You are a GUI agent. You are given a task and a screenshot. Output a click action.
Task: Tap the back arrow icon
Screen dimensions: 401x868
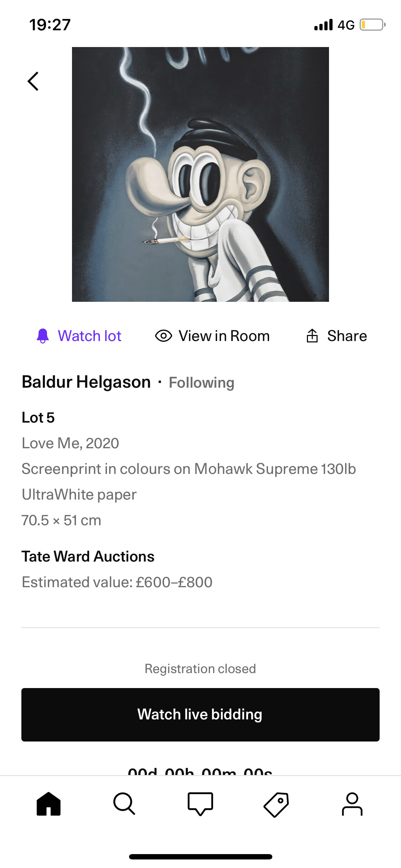pyautogui.click(x=33, y=81)
